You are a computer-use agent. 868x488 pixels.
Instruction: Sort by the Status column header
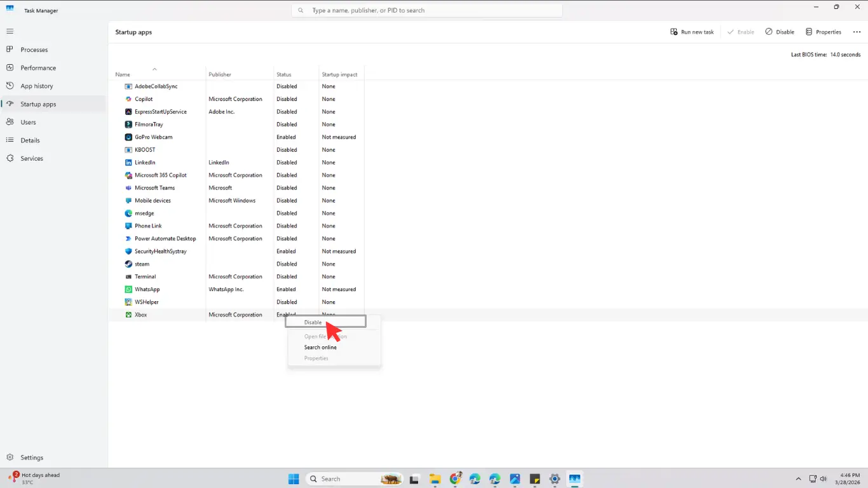(284, 74)
